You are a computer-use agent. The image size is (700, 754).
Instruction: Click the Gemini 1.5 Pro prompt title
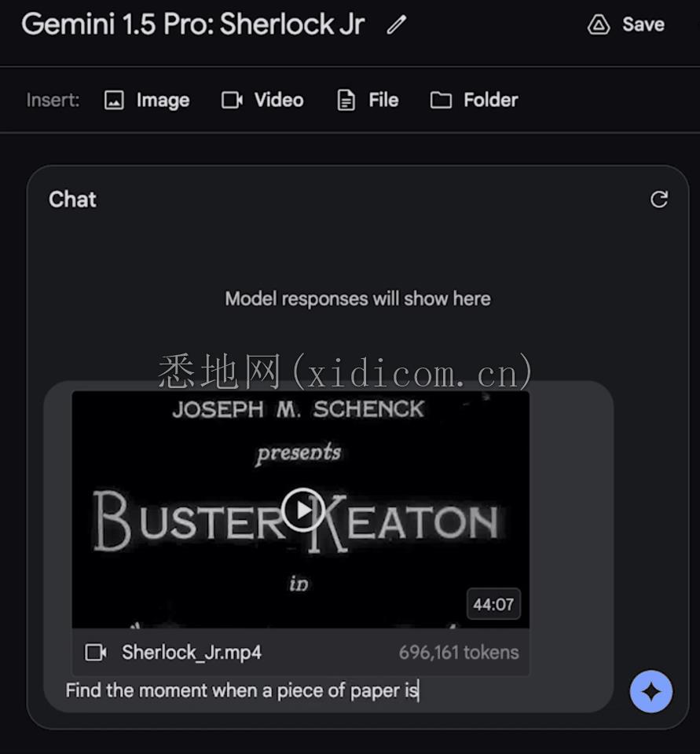(x=193, y=25)
